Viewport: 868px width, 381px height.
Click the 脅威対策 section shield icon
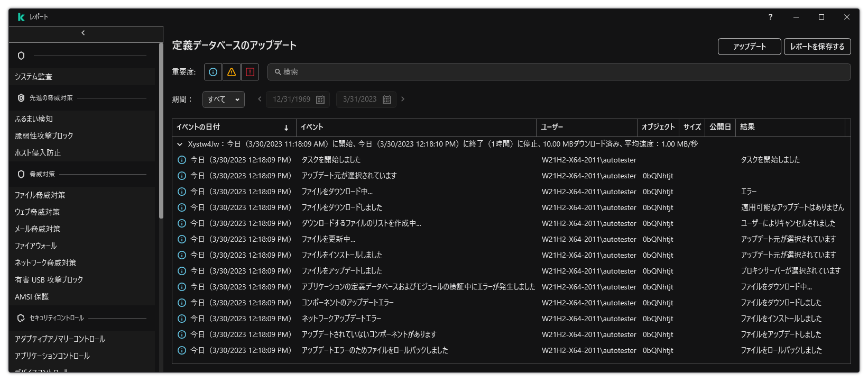coord(21,174)
